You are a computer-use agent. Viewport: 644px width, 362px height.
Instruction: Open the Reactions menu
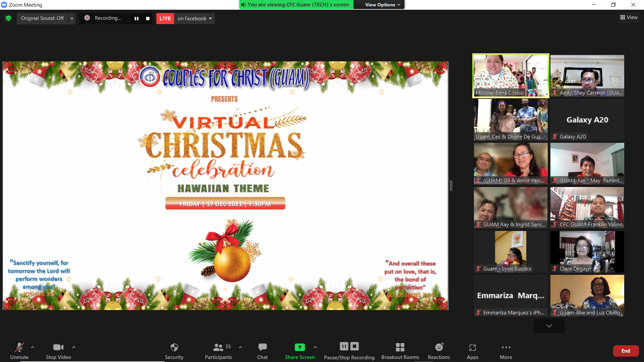(439, 351)
